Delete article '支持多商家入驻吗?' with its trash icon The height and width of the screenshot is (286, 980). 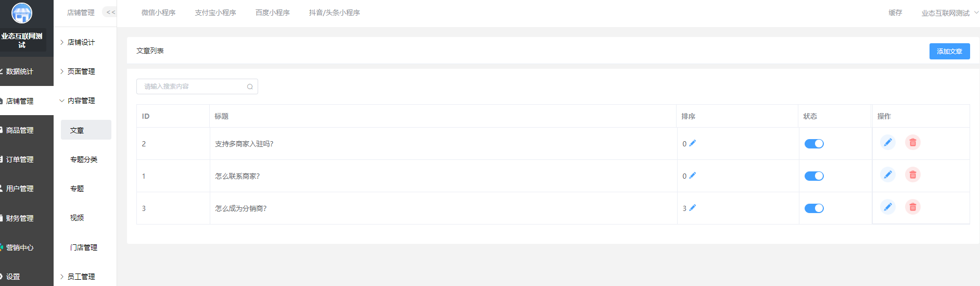(x=913, y=142)
